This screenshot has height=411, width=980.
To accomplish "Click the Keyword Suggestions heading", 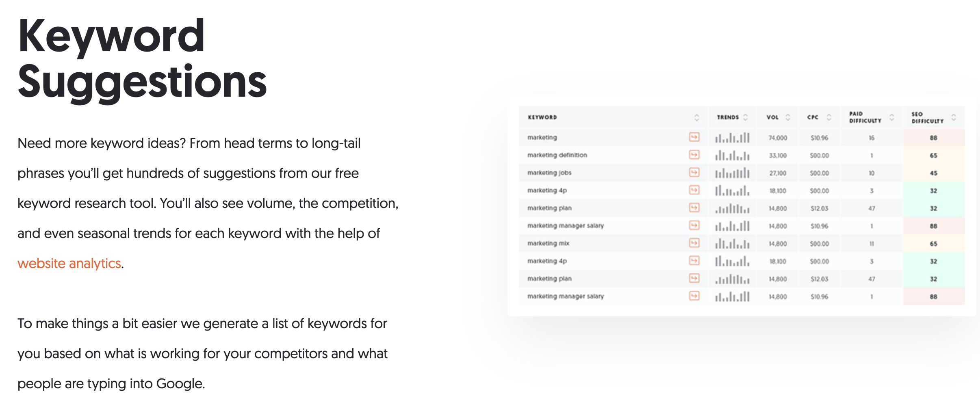I will pyautogui.click(x=142, y=59).
